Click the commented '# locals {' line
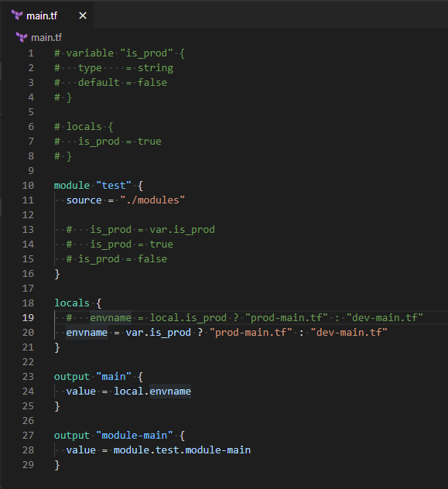This screenshot has height=489, width=448. pyautogui.click(x=84, y=127)
